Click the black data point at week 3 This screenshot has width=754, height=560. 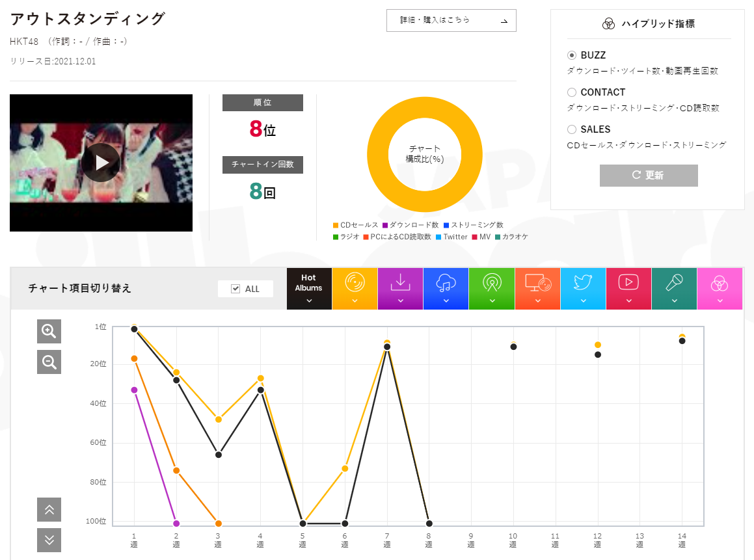tap(219, 455)
